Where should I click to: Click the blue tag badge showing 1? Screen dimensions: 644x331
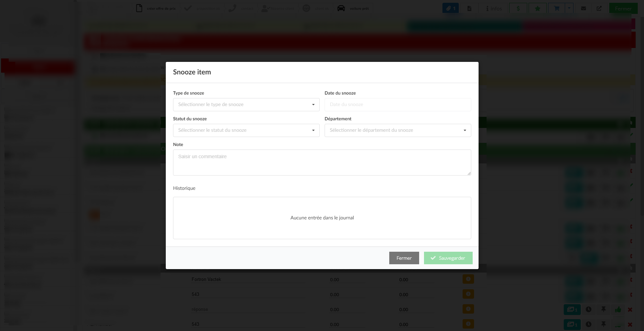[x=450, y=8]
